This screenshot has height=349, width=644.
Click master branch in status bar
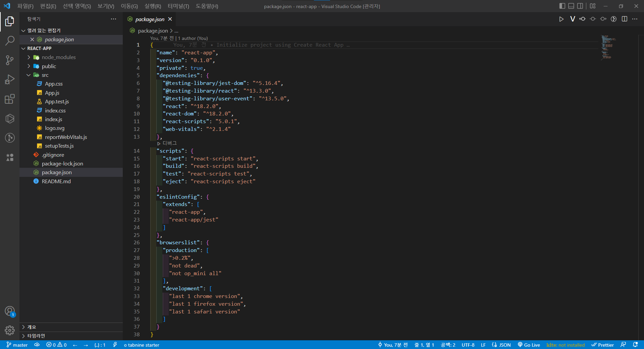17,345
